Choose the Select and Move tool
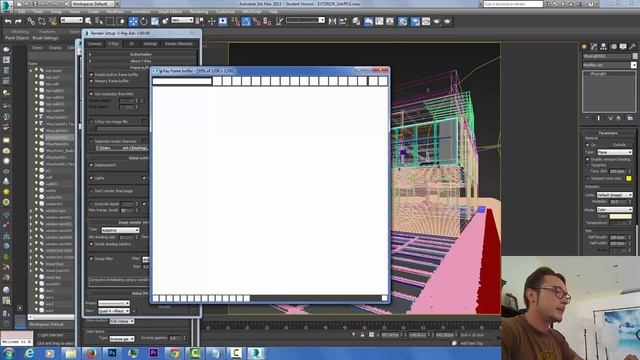The width and height of the screenshot is (640, 360). coord(133,21)
